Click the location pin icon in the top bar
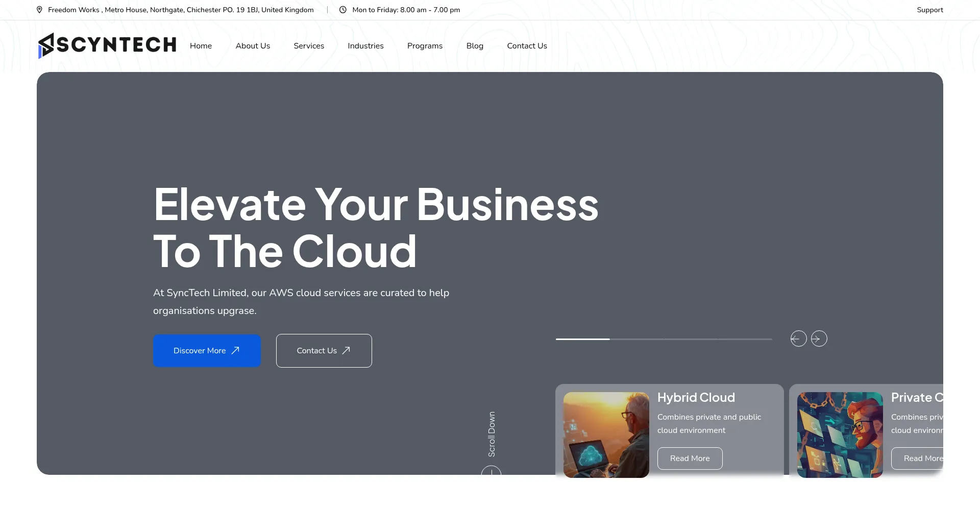 tap(39, 9)
